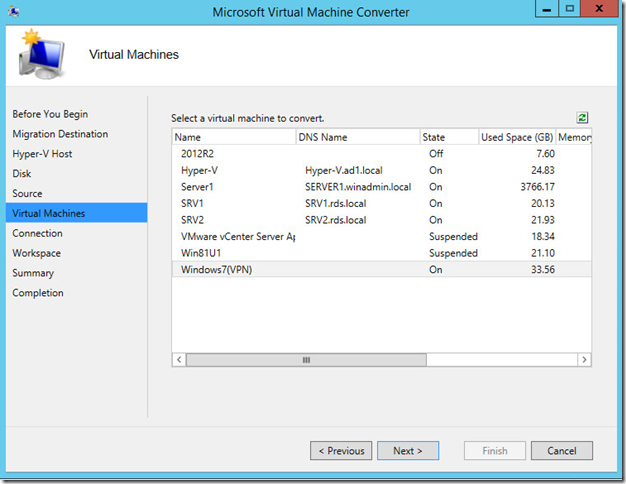
Task: Select the Server1 virtual machine
Action: [382, 187]
